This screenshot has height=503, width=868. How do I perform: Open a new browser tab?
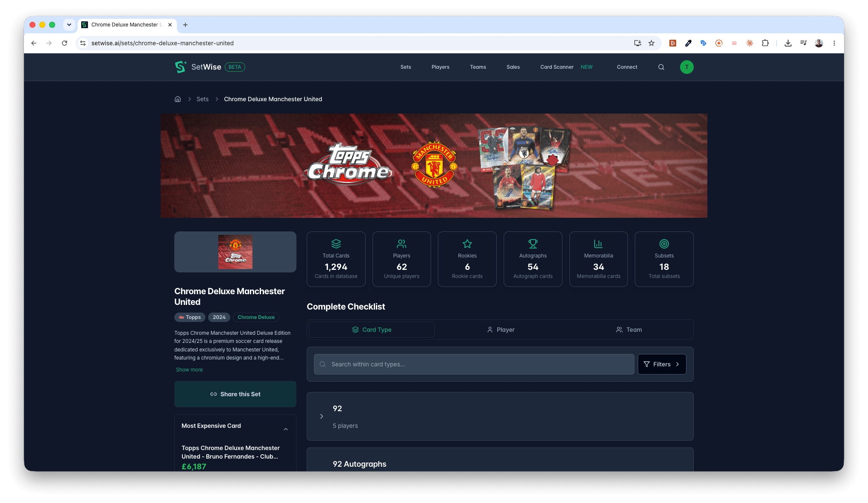185,25
